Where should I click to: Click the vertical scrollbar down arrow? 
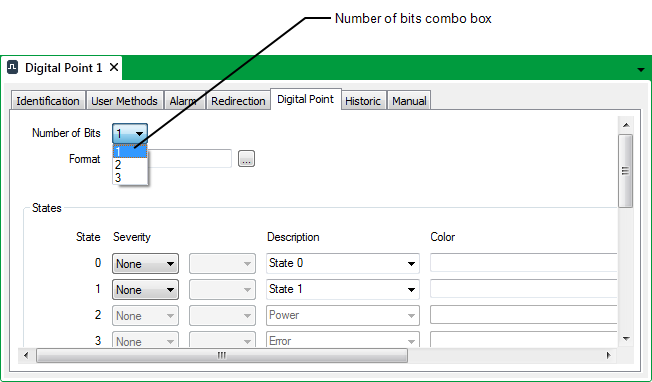[x=626, y=339]
